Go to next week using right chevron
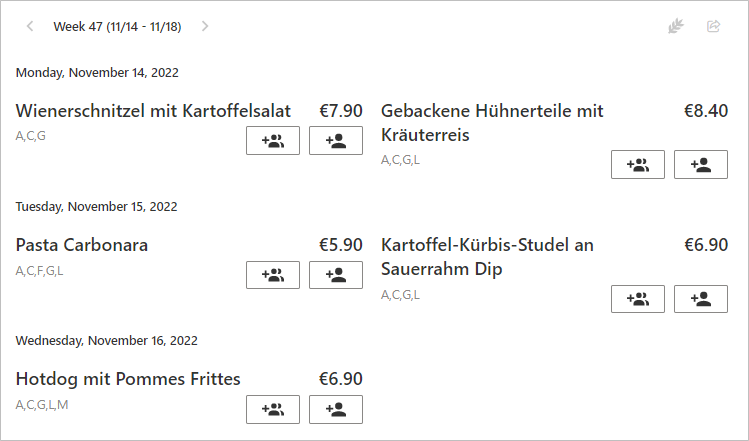 click(x=205, y=26)
